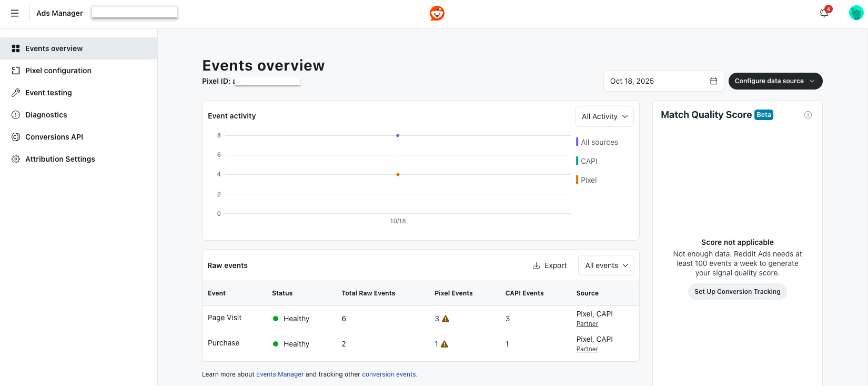Open the Oct 18, 2025 date picker
This screenshot has width=868, height=386.
point(663,81)
